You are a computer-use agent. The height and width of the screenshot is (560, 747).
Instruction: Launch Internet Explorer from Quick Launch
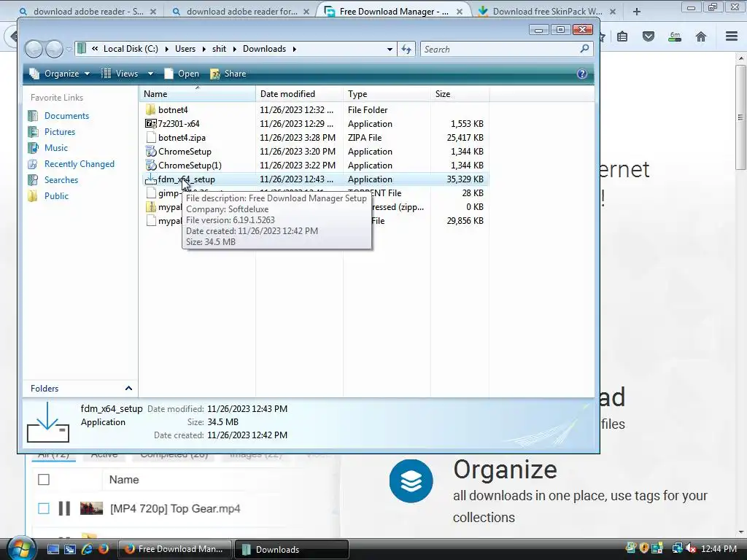click(x=87, y=549)
